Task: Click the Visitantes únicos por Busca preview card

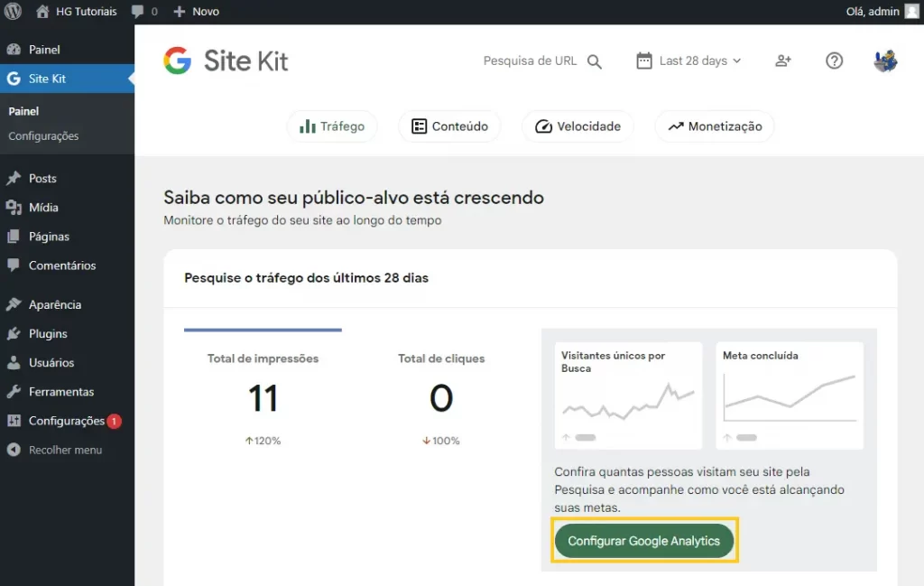Action: pos(628,395)
